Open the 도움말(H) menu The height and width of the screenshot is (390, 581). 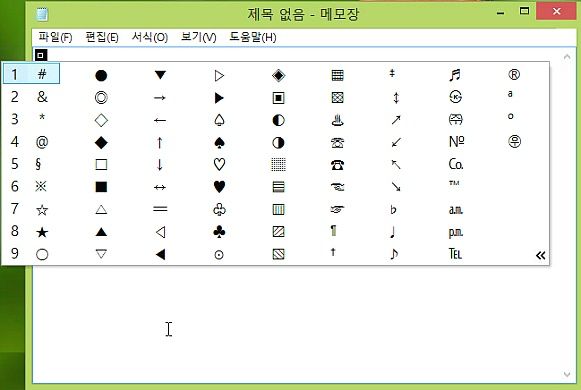253,37
